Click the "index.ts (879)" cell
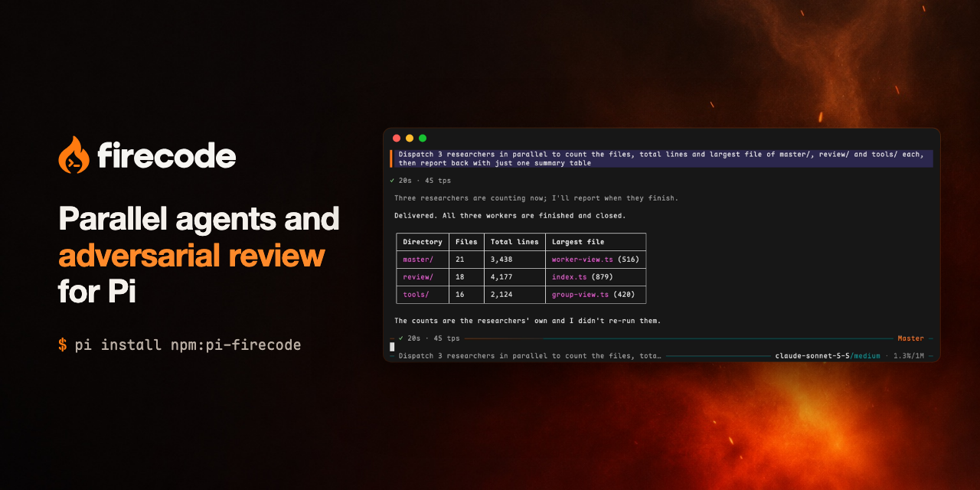The height and width of the screenshot is (490, 980). click(x=596, y=277)
